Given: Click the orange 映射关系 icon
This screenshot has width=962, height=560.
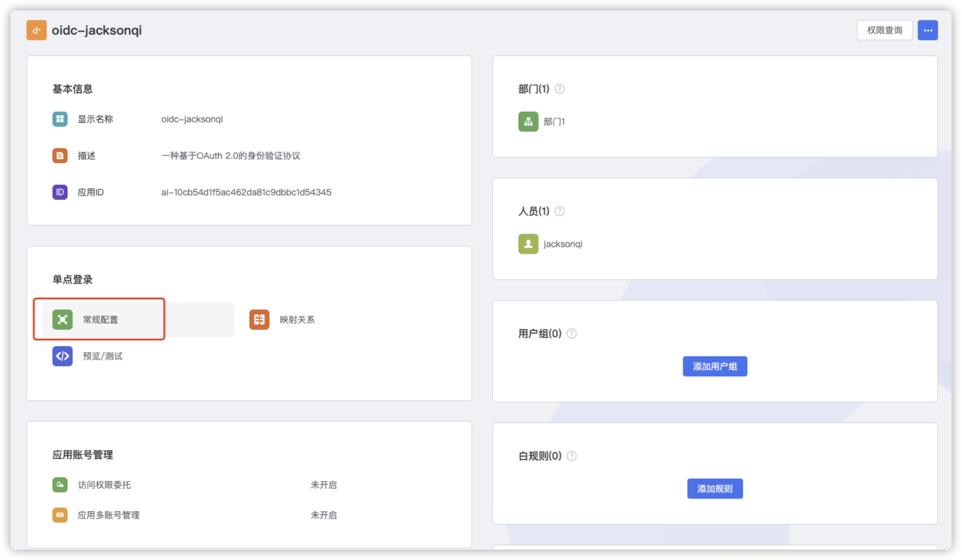Looking at the screenshot, I should 259,319.
